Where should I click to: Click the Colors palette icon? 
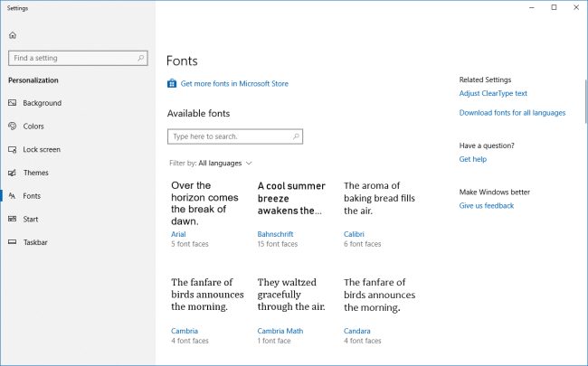13,127
